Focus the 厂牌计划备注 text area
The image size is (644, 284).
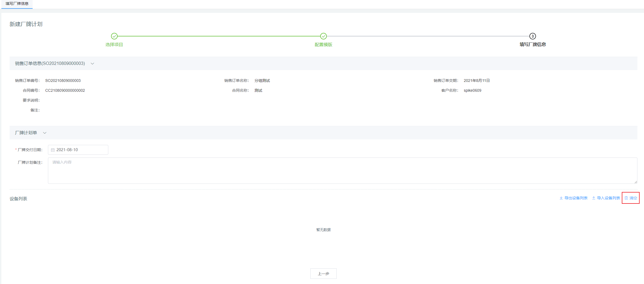tap(342, 171)
